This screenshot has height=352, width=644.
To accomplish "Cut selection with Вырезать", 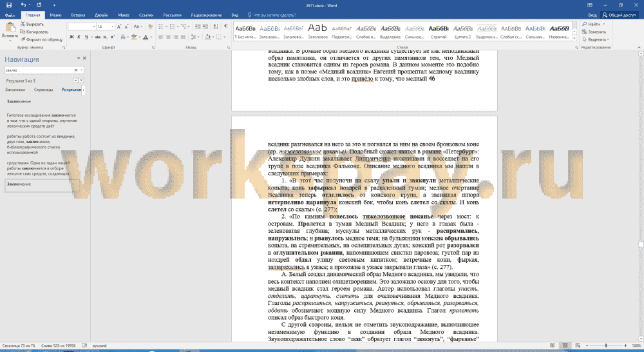I will [32, 24].
